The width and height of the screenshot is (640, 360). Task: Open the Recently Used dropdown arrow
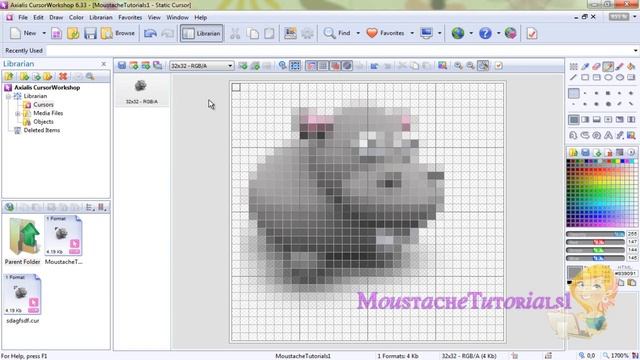tap(636, 51)
